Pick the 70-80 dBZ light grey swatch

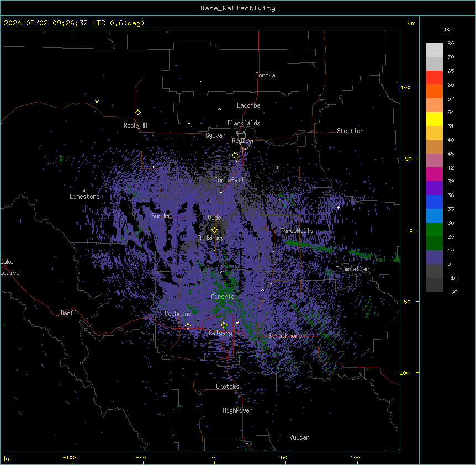pos(434,50)
